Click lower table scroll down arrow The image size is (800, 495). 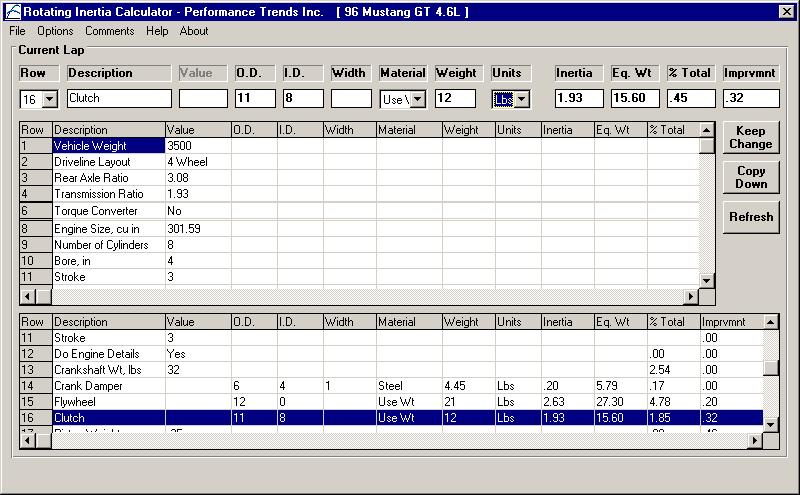(x=770, y=425)
